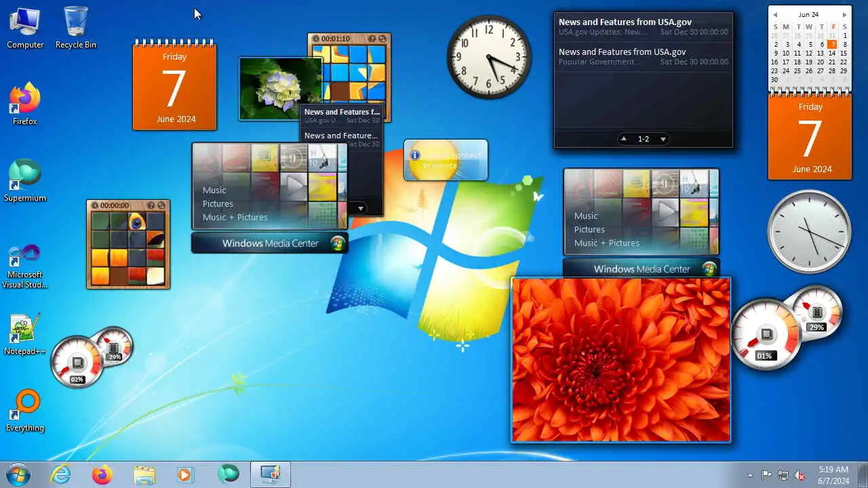Click the help icon on the 00:00:00 puzzle

click(151, 205)
